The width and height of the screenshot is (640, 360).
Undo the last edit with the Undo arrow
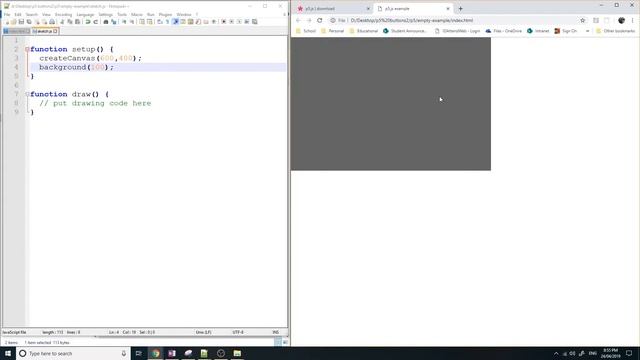point(88,22)
